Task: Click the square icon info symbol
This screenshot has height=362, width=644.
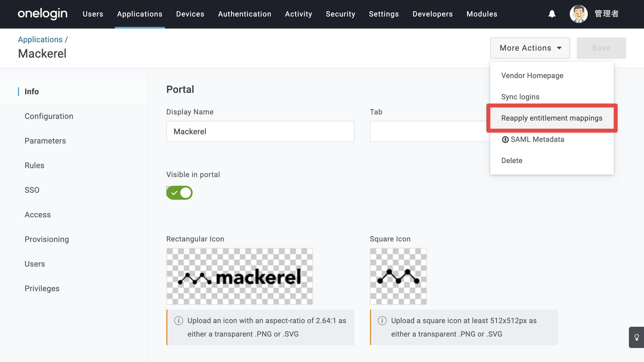Action: pyautogui.click(x=382, y=321)
